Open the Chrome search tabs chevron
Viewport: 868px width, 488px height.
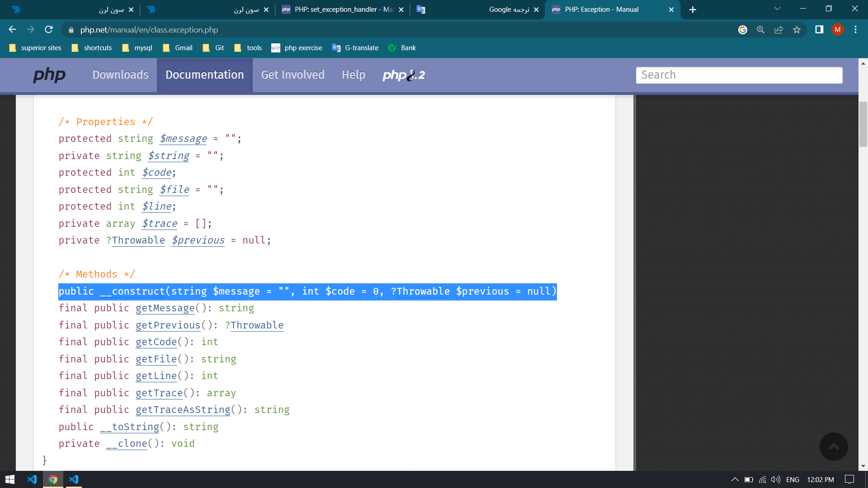pos(777,8)
